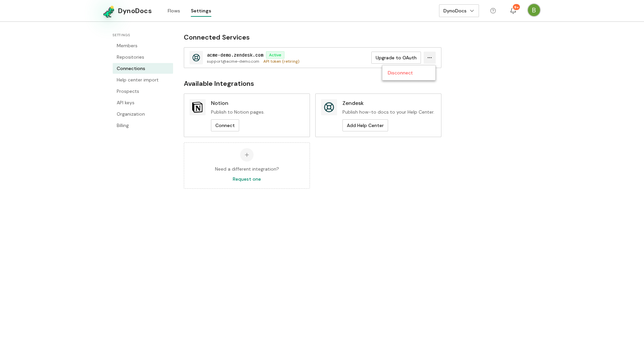Click the 9+ notification badge
644x362 pixels.
(517, 7)
